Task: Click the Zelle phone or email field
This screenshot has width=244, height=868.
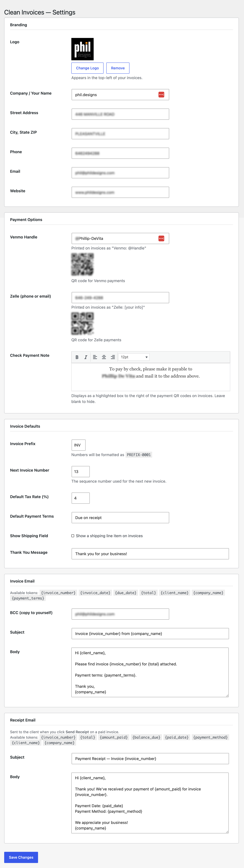Action: point(120,297)
